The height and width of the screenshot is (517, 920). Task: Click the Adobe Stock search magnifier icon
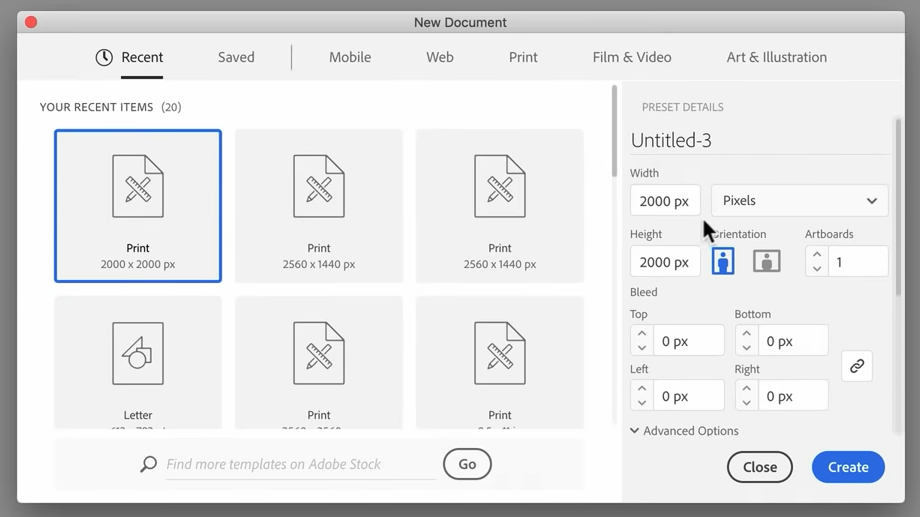coord(149,464)
